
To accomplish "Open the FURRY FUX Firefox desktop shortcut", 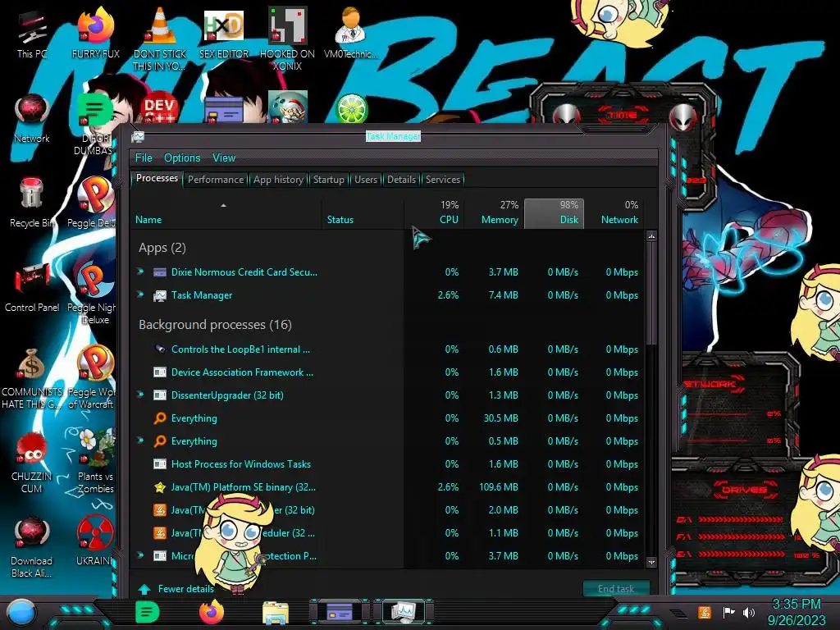I will [95, 33].
